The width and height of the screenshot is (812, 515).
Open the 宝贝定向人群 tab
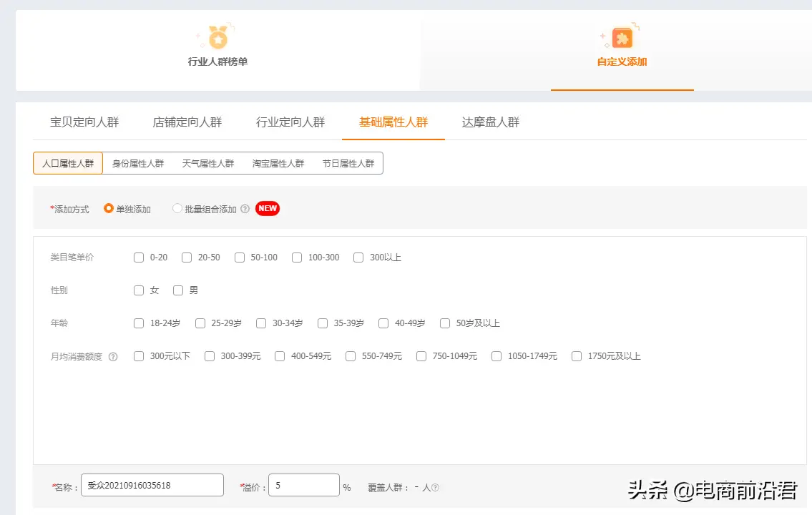[x=85, y=122]
